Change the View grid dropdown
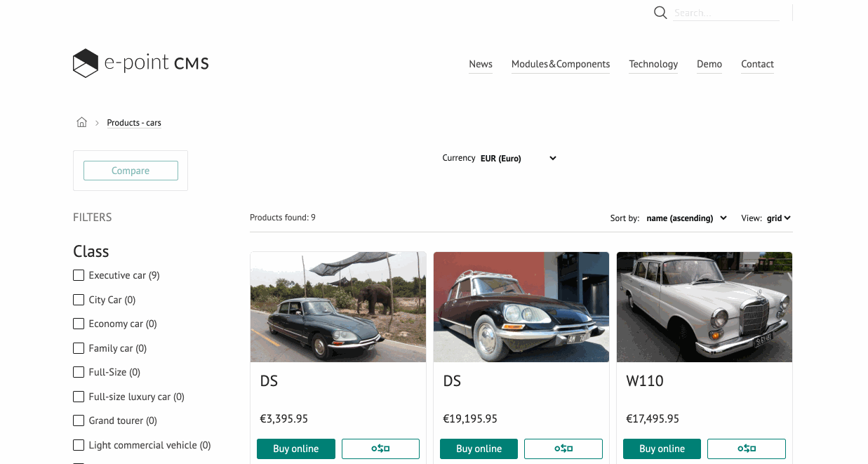Viewport: 868px width, 464px height. pyautogui.click(x=779, y=218)
